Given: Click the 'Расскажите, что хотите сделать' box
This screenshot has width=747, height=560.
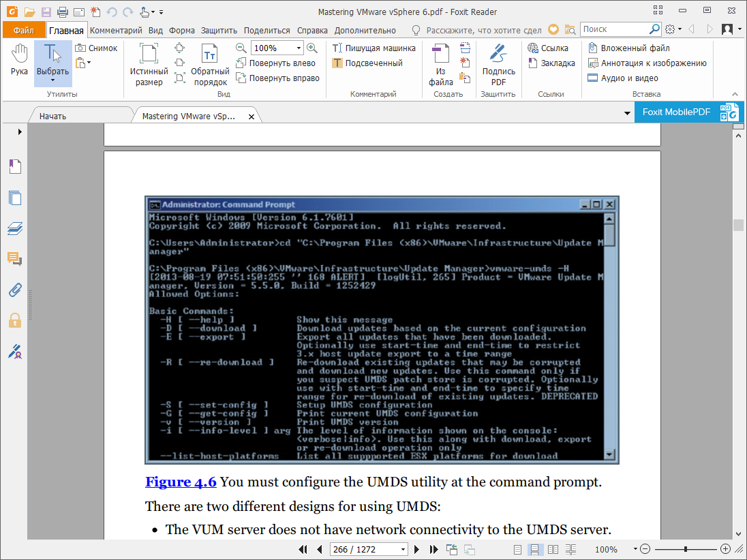Looking at the screenshot, I should (483, 30).
